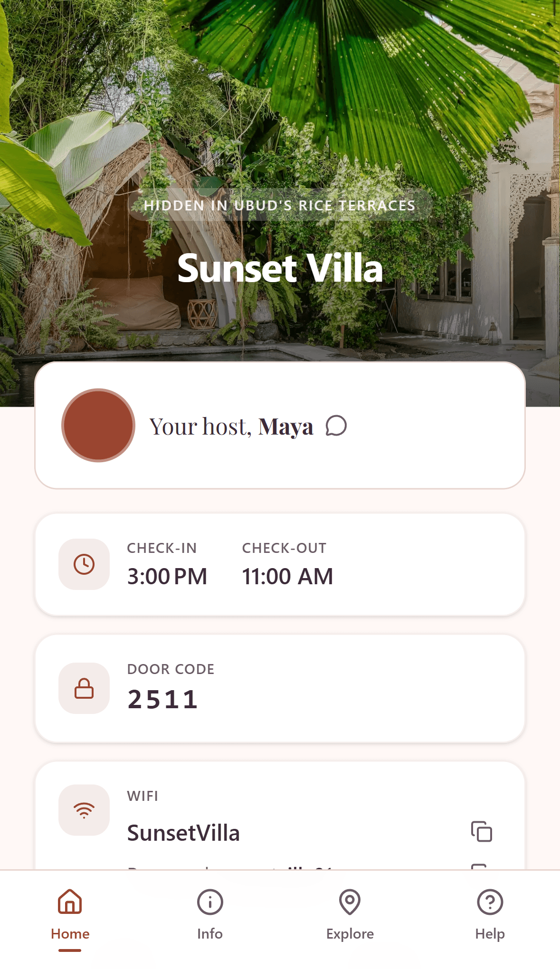This screenshot has width=560, height=969.
Task: Switch to the Explore tab
Action: click(x=350, y=933)
